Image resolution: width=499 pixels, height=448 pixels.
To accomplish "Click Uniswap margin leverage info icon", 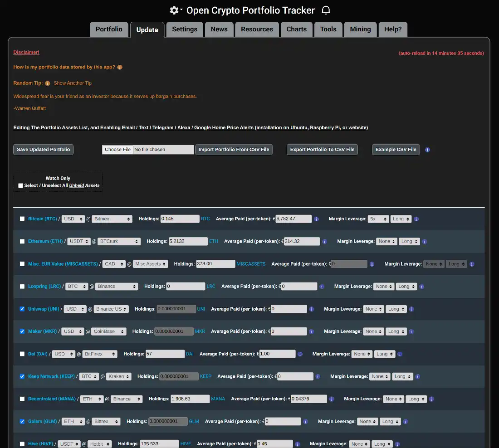I will tap(411, 309).
